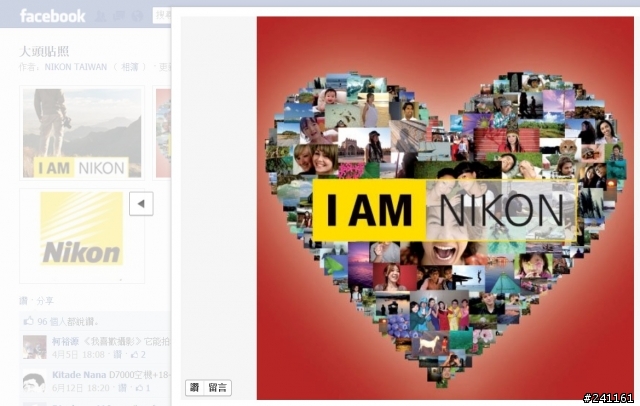Click like-count thumb icon on Kitade Nana's comment

pos(140,388)
